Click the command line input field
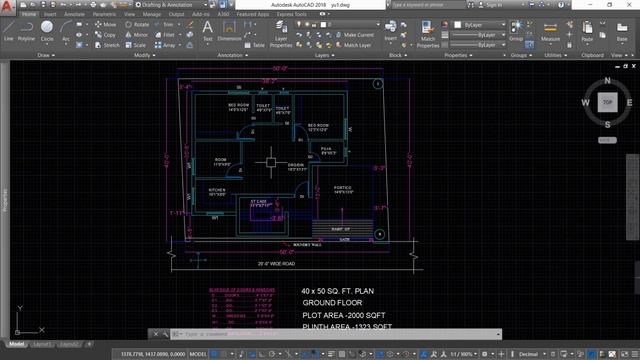640x360 pixels. point(336,334)
